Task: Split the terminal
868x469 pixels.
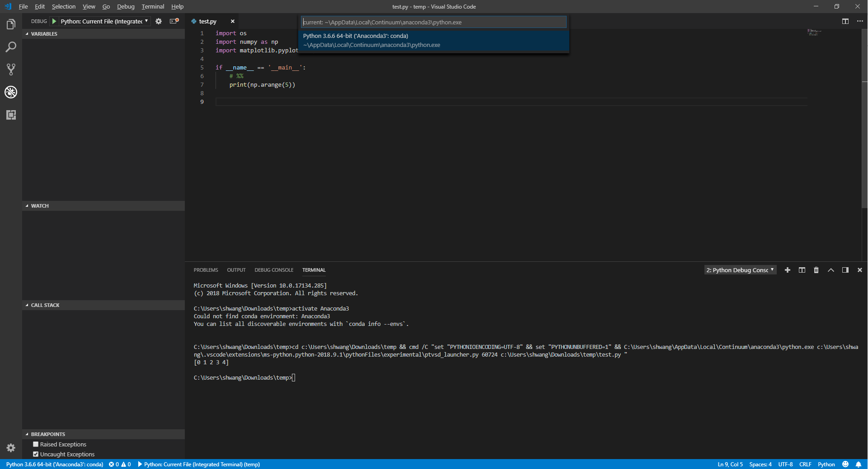Action: (802, 270)
